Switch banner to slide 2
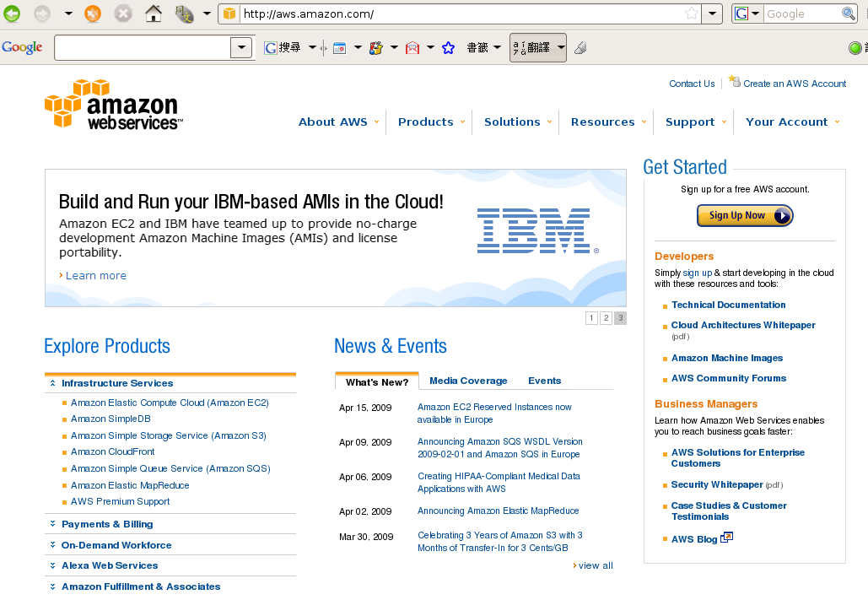This screenshot has width=868, height=600. [607, 318]
